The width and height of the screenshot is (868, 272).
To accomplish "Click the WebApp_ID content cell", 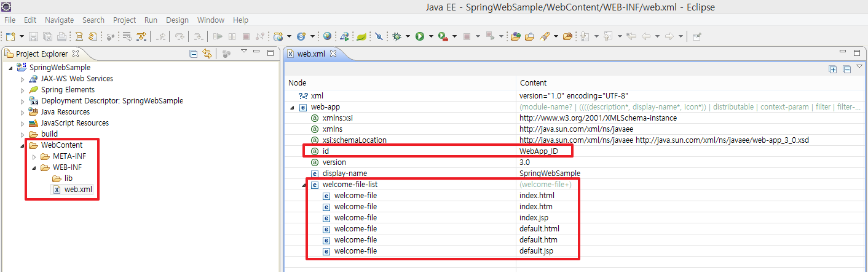I will pyautogui.click(x=539, y=151).
